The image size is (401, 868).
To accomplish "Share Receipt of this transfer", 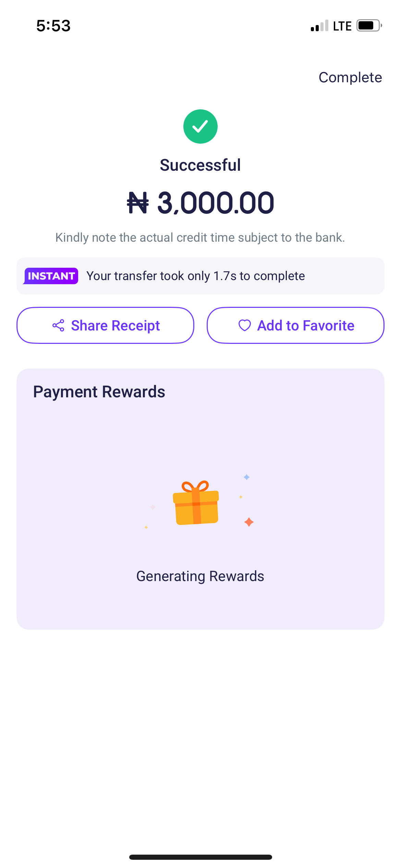I will point(105,325).
